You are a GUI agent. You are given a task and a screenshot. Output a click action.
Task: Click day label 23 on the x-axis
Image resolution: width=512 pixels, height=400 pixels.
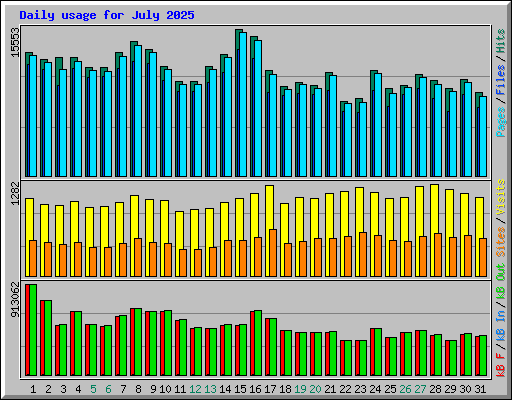click(360, 389)
